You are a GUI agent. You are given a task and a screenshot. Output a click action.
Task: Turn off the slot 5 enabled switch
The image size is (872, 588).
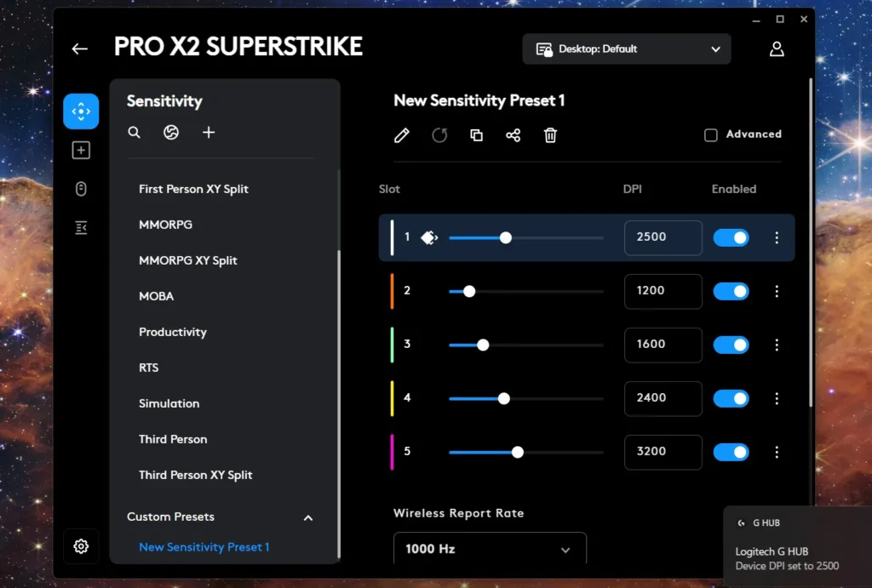coord(731,452)
